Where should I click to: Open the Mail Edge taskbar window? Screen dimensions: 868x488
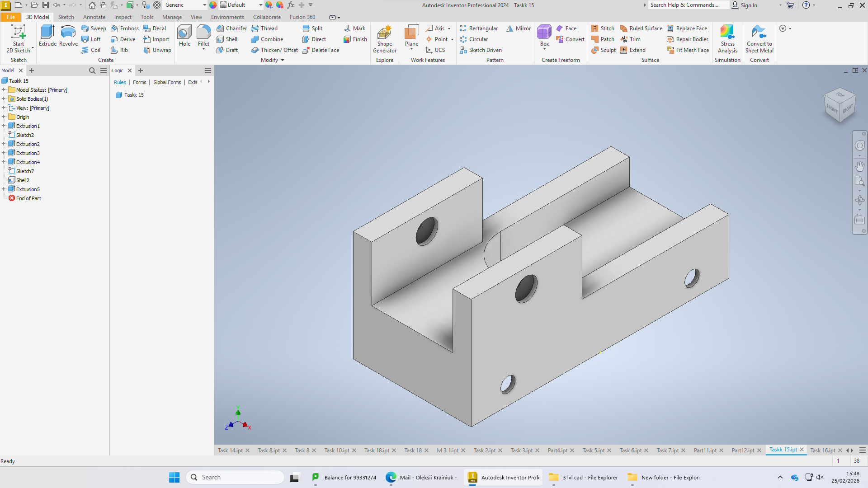click(422, 477)
